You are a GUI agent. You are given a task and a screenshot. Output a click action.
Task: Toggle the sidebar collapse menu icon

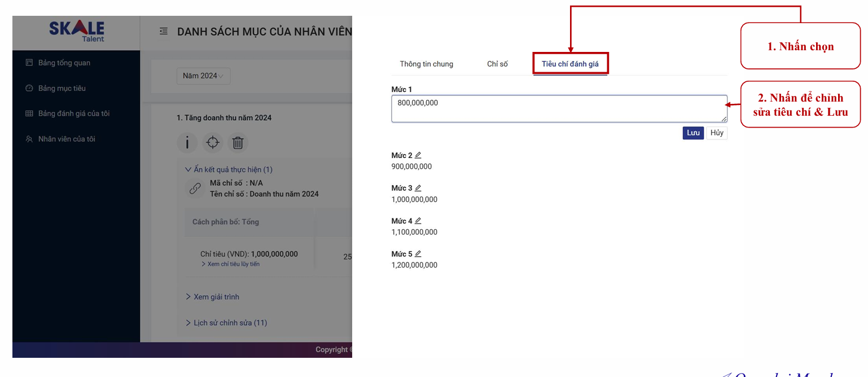(x=163, y=32)
